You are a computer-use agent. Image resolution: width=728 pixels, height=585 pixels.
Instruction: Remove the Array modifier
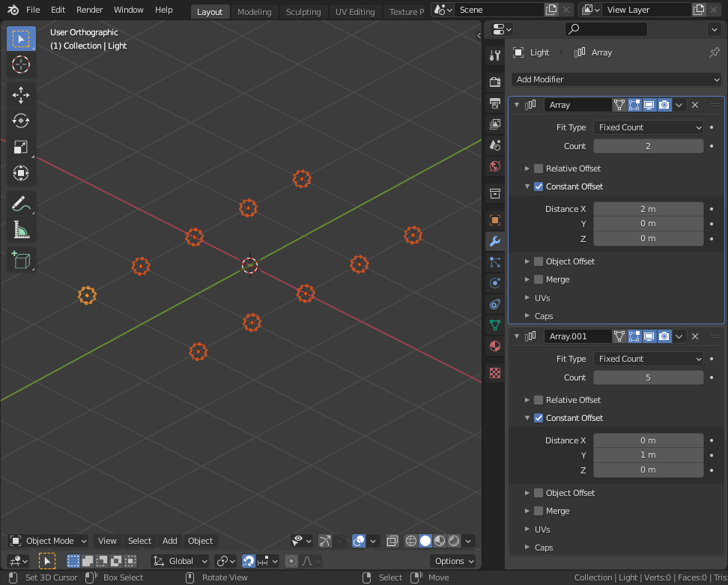click(695, 105)
